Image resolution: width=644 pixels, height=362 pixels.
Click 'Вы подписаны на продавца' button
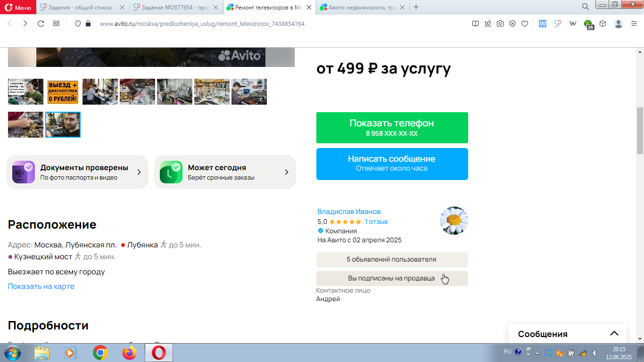click(392, 279)
